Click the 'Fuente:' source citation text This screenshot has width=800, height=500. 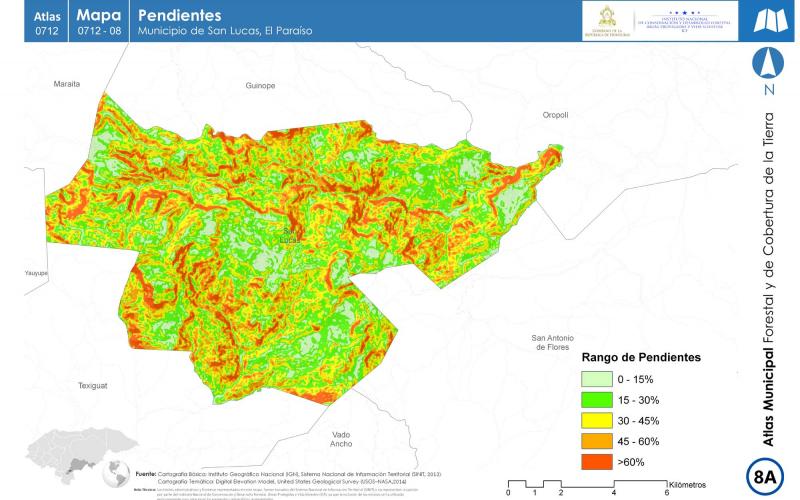tap(288, 478)
